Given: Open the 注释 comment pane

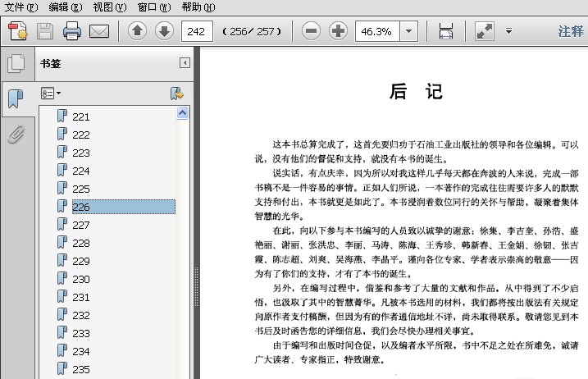Looking at the screenshot, I should pos(571,32).
